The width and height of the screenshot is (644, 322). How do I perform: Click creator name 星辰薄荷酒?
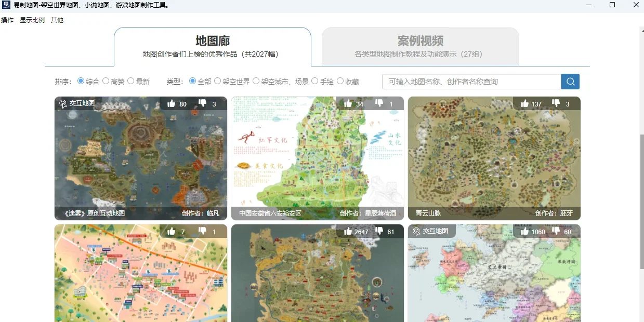379,213
